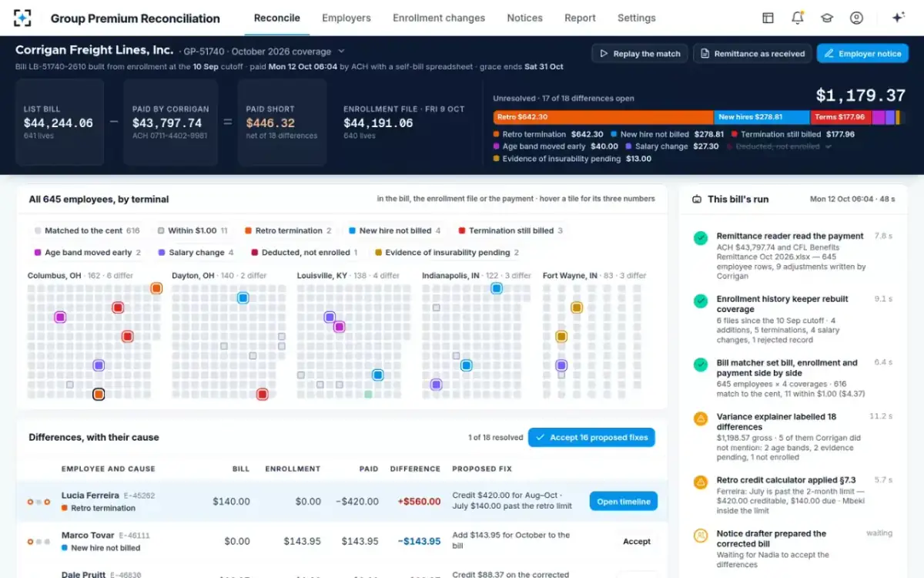Open the Settings tab
The image size is (924, 578).
coord(637,18)
